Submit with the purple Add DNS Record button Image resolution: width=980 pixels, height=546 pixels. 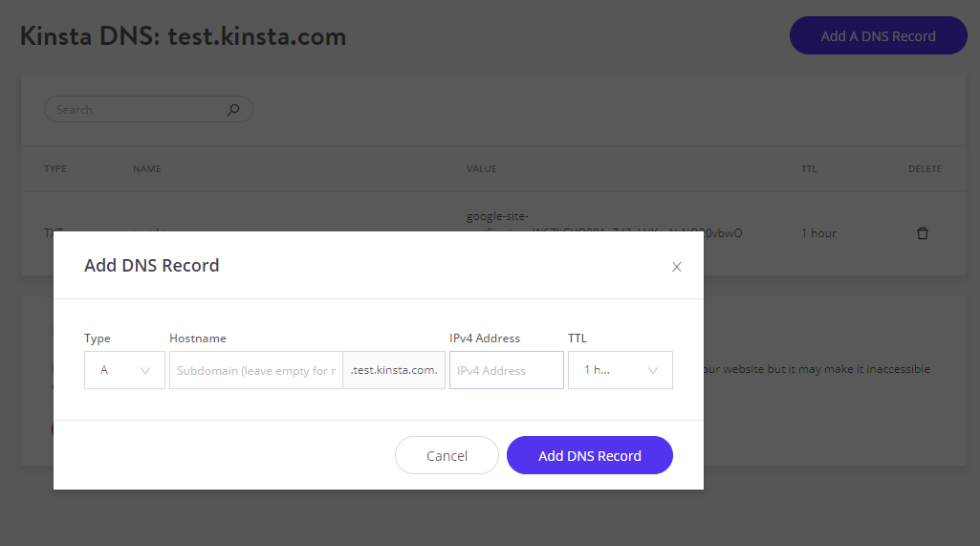[x=589, y=455]
